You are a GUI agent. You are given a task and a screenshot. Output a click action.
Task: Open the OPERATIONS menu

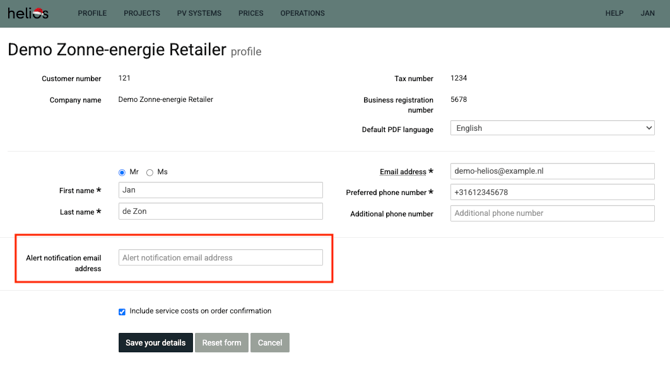pos(303,13)
